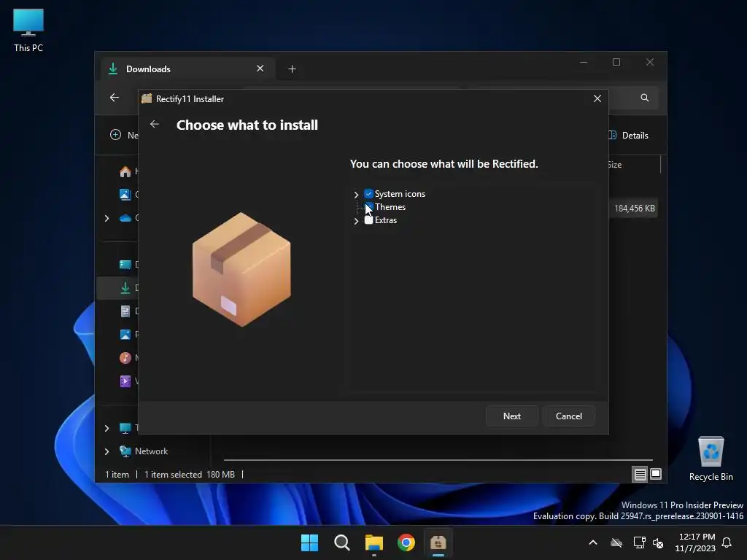The width and height of the screenshot is (747, 560).
Task: Open the Recycle Bin desktop icon
Action: (x=711, y=459)
